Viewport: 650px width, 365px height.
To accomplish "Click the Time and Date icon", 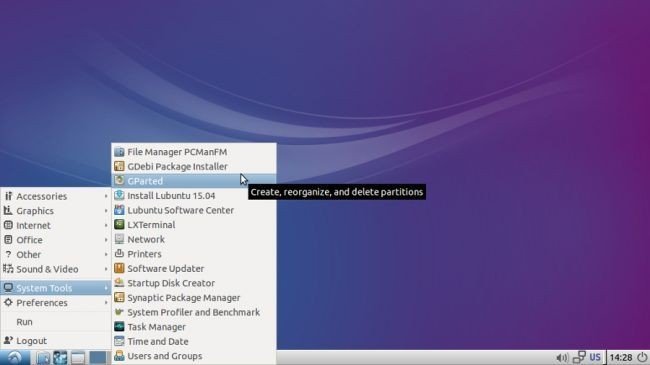I will pos(119,341).
